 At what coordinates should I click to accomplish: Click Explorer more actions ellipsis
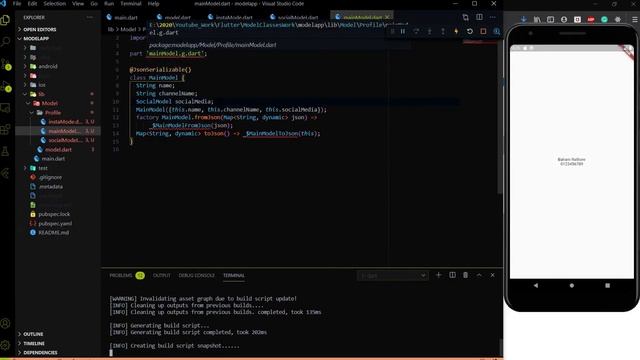point(89,17)
